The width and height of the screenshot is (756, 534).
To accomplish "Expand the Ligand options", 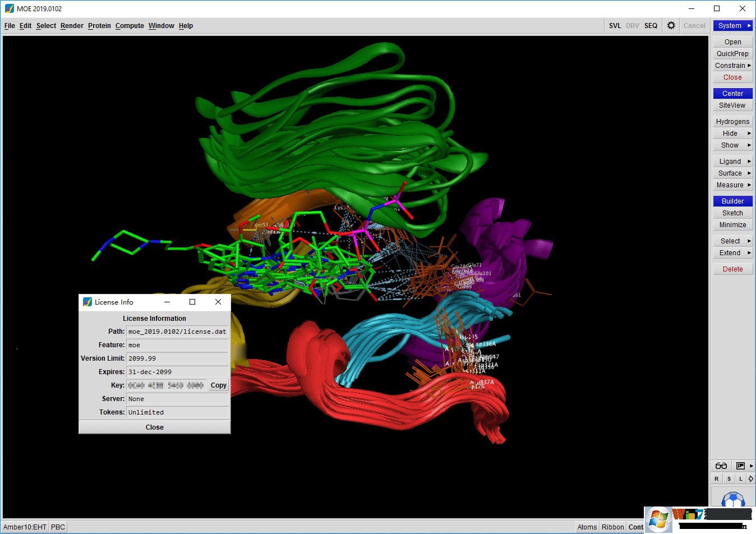I will 732,161.
